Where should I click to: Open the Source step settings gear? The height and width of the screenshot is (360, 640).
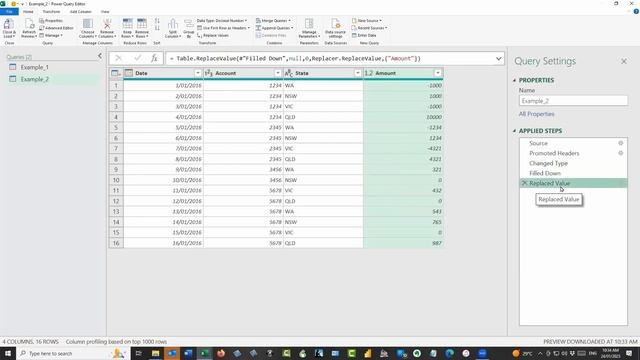(x=620, y=143)
